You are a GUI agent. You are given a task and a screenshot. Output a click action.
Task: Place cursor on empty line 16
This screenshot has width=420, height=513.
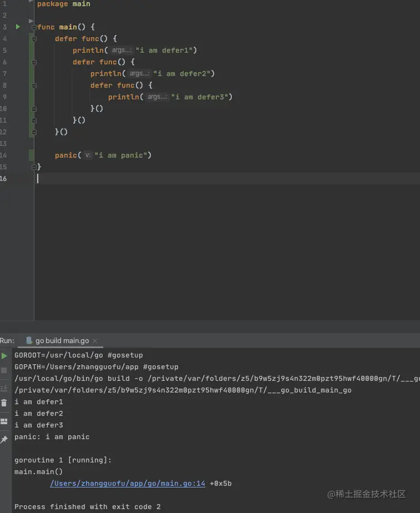coord(227,178)
